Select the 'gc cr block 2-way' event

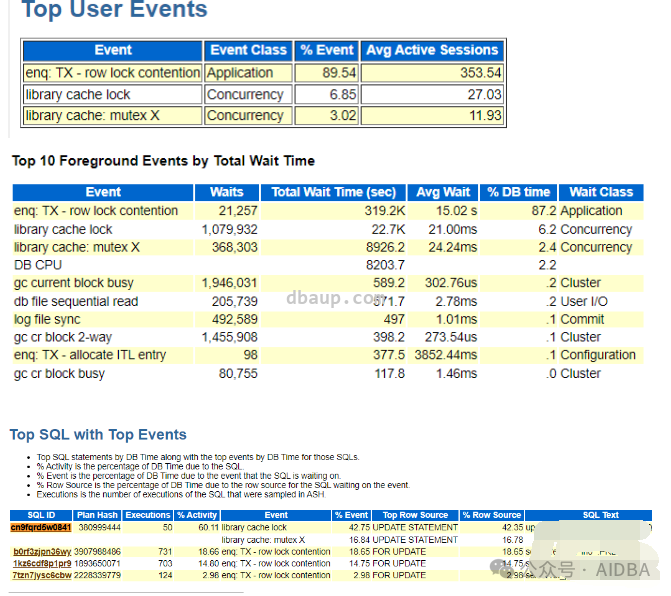coord(62,337)
